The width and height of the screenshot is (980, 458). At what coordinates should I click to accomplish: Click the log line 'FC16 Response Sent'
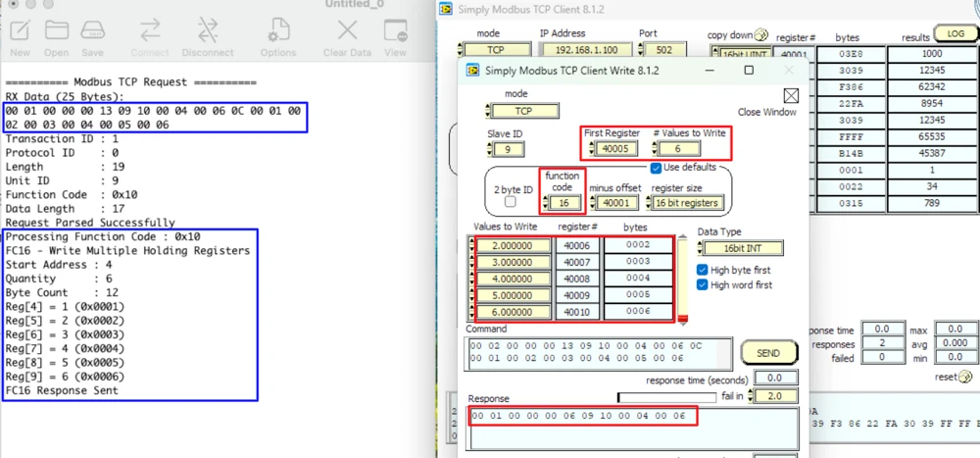pos(62,390)
